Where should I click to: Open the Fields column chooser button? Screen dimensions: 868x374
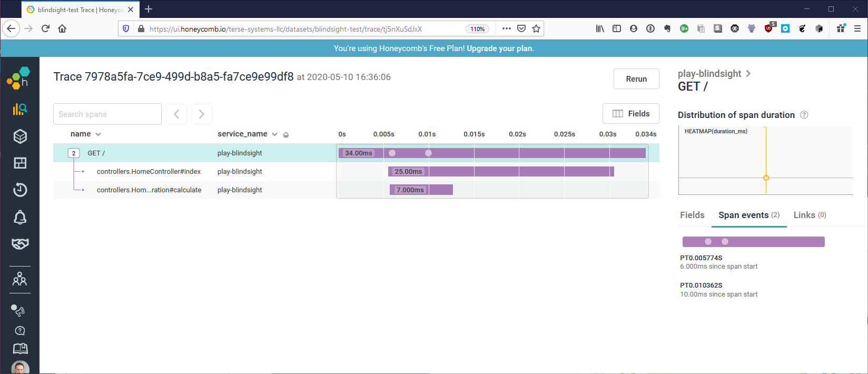(631, 114)
